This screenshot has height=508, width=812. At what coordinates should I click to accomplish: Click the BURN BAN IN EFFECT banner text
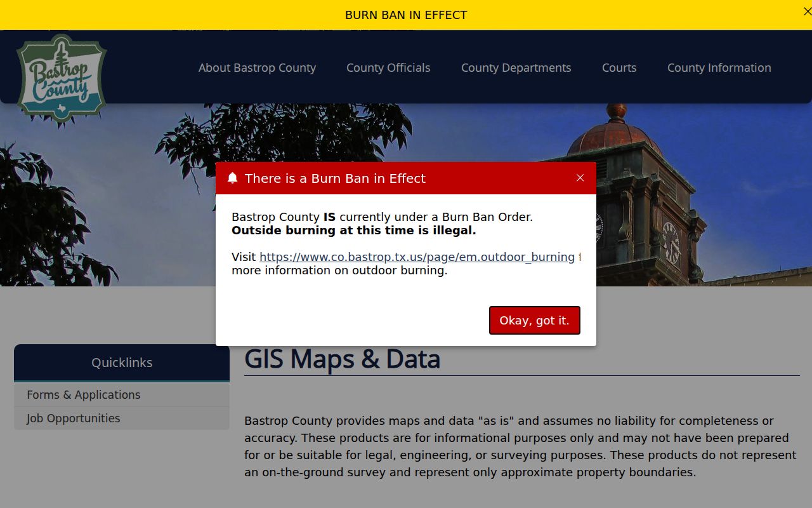click(406, 15)
